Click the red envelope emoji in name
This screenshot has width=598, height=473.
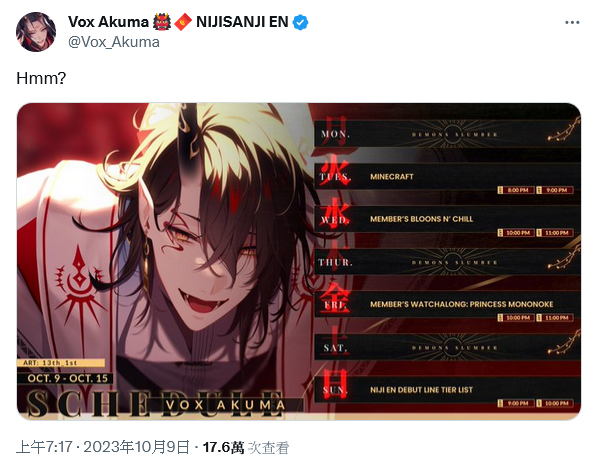[183, 22]
